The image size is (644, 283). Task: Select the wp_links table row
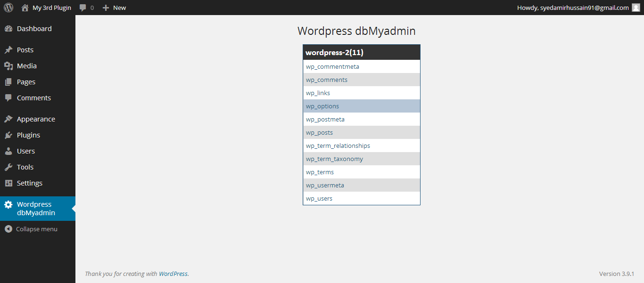point(362,93)
